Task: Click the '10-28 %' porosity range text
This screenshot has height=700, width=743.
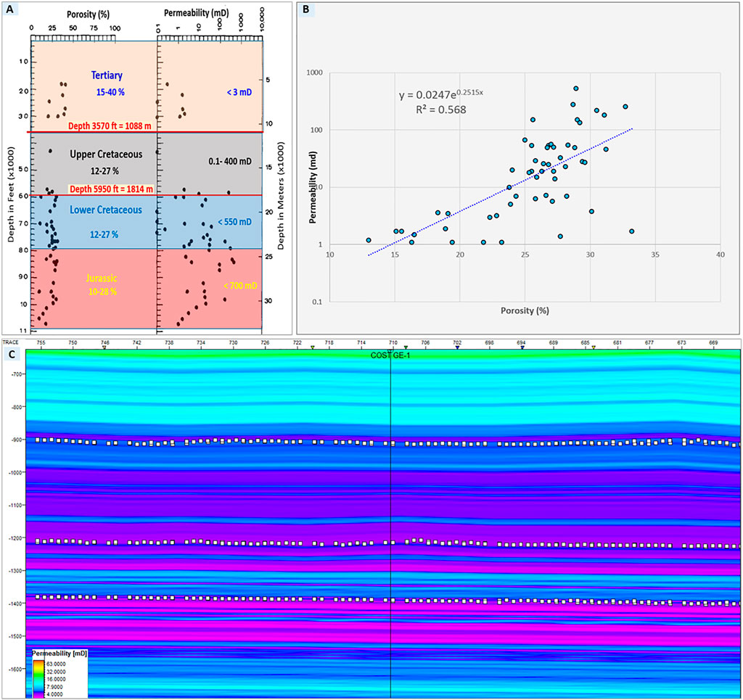Action: [x=102, y=292]
